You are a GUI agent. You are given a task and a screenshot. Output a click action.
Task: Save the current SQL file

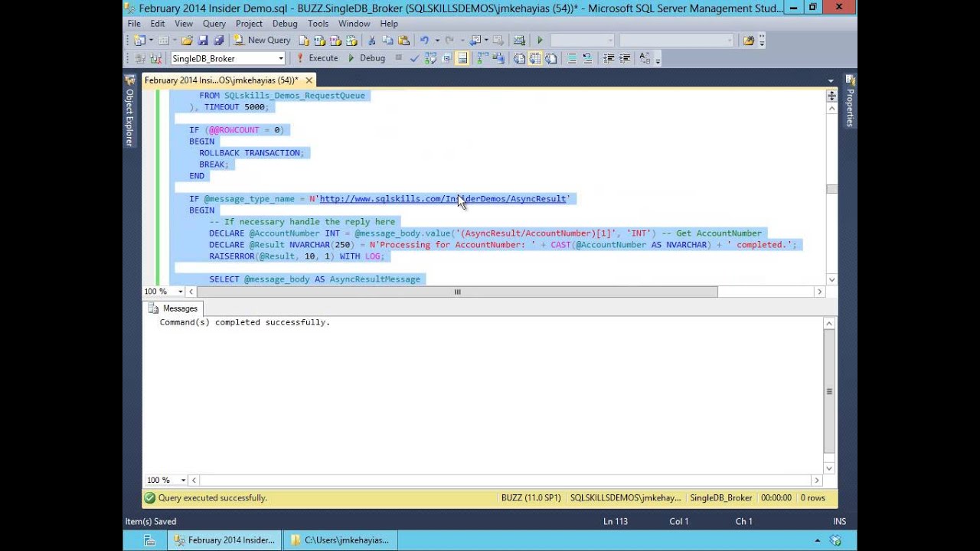(203, 41)
